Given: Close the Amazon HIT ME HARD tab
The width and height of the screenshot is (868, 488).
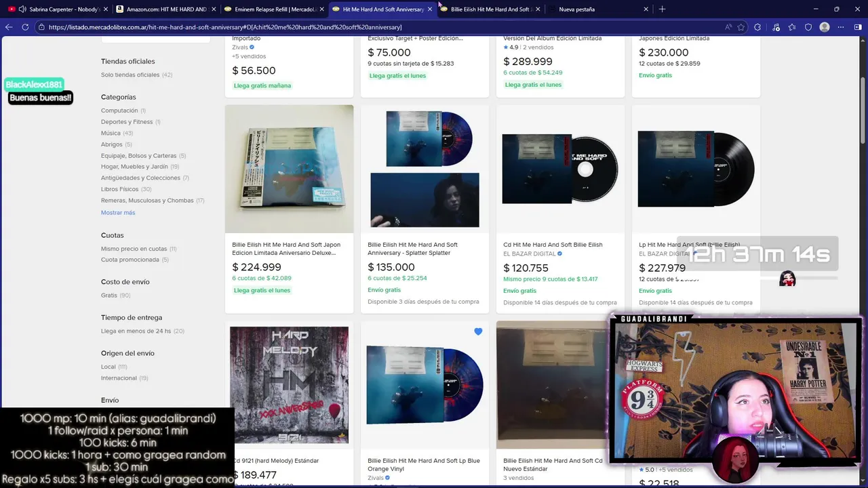Looking at the screenshot, I should tap(214, 9).
